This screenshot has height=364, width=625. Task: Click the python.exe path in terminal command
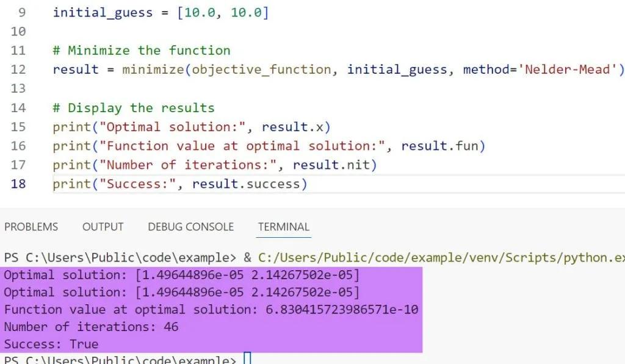point(439,258)
